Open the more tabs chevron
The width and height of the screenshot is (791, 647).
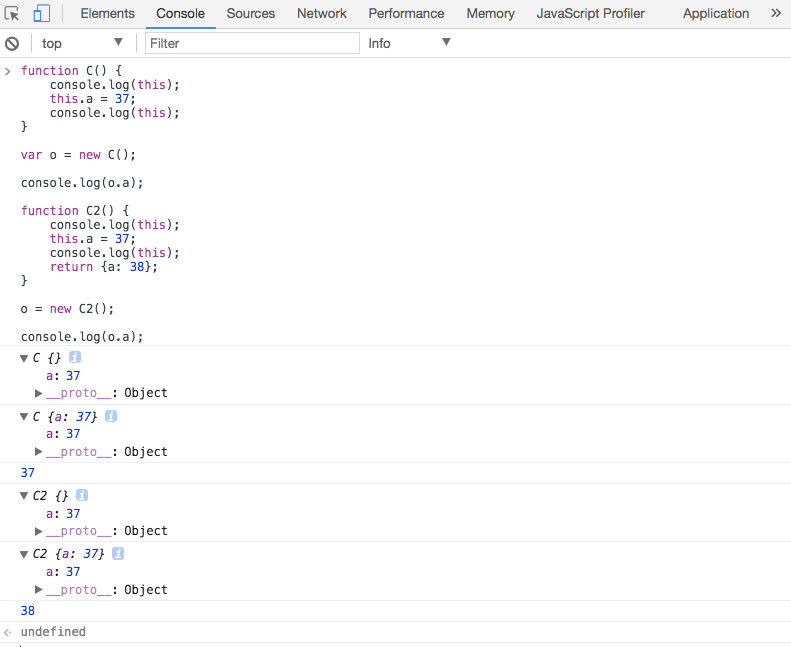coord(776,13)
